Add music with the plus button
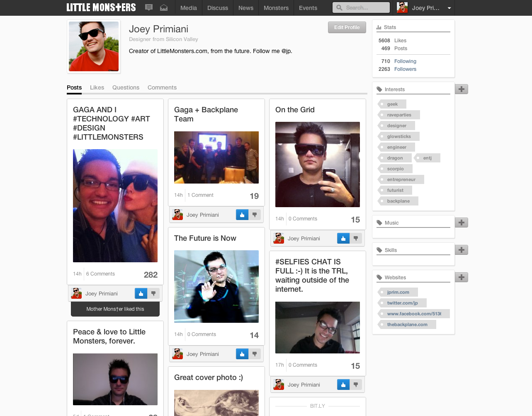The width and height of the screenshot is (532, 416). 461,223
